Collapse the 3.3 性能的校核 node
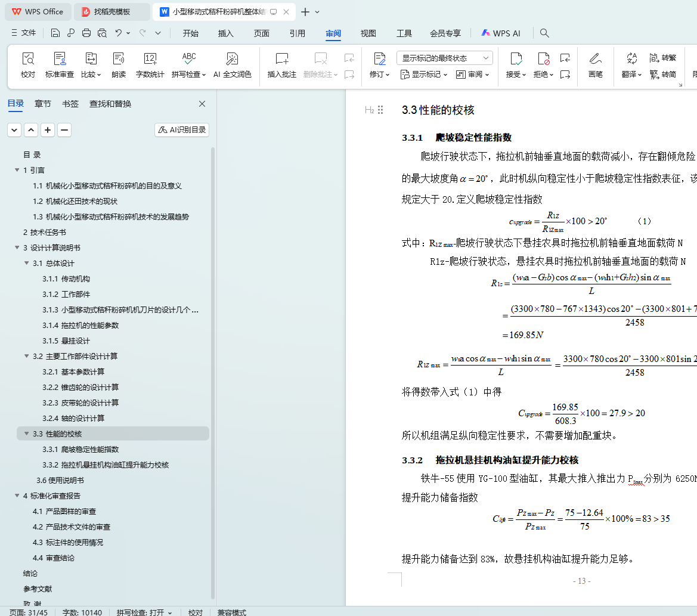The height and width of the screenshot is (616, 697). [x=27, y=434]
